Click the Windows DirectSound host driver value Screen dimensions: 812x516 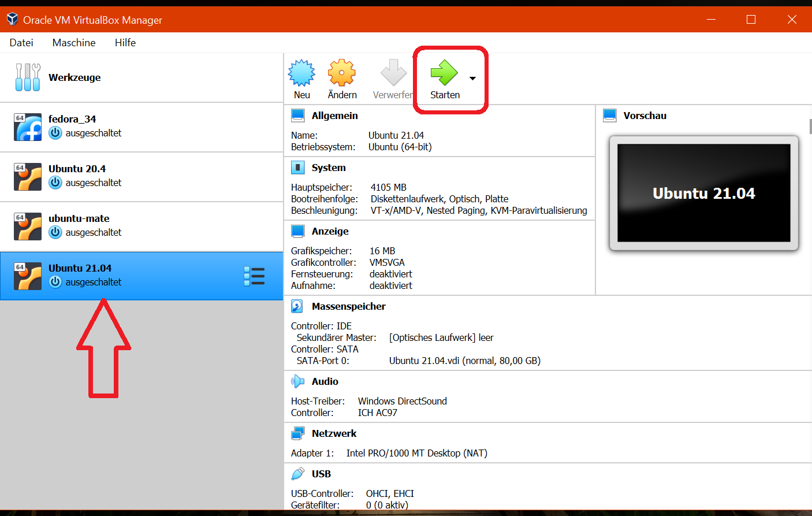(x=403, y=401)
